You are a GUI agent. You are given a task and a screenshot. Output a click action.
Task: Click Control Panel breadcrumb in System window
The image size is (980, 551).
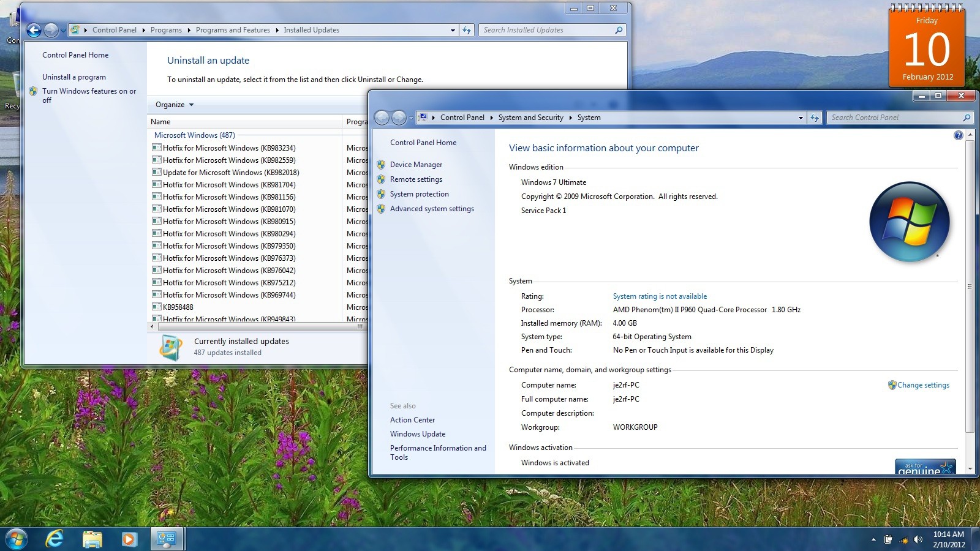click(462, 118)
